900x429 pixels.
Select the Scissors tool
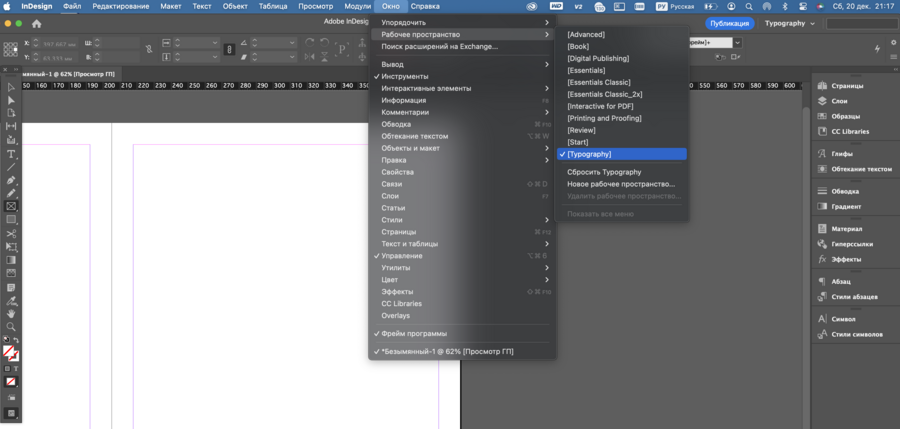coord(11,234)
